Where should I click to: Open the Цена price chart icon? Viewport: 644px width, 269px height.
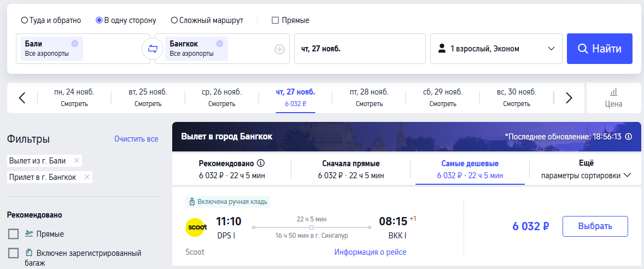[613, 98]
